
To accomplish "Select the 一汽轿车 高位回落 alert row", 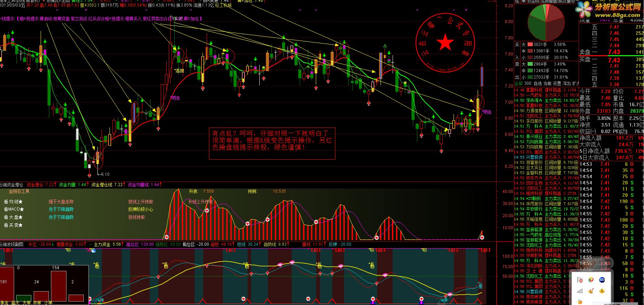I will pyautogui.click(x=547, y=235).
